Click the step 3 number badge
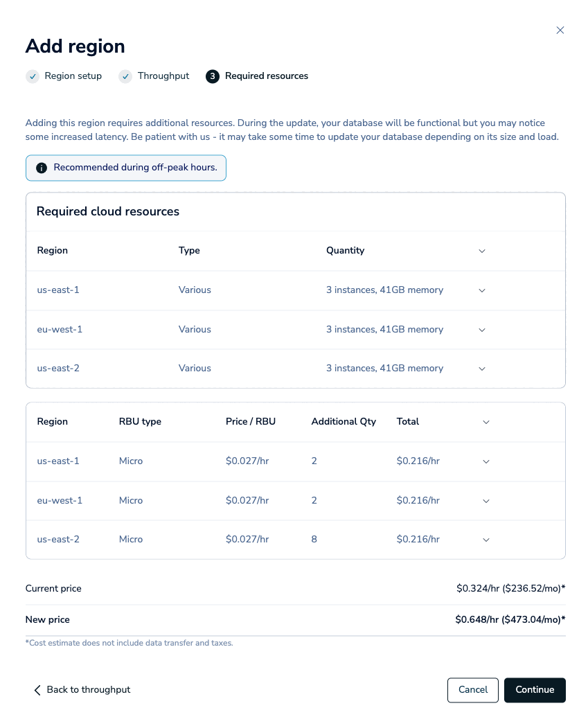The width and height of the screenshot is (588, 726). [213, 76]
